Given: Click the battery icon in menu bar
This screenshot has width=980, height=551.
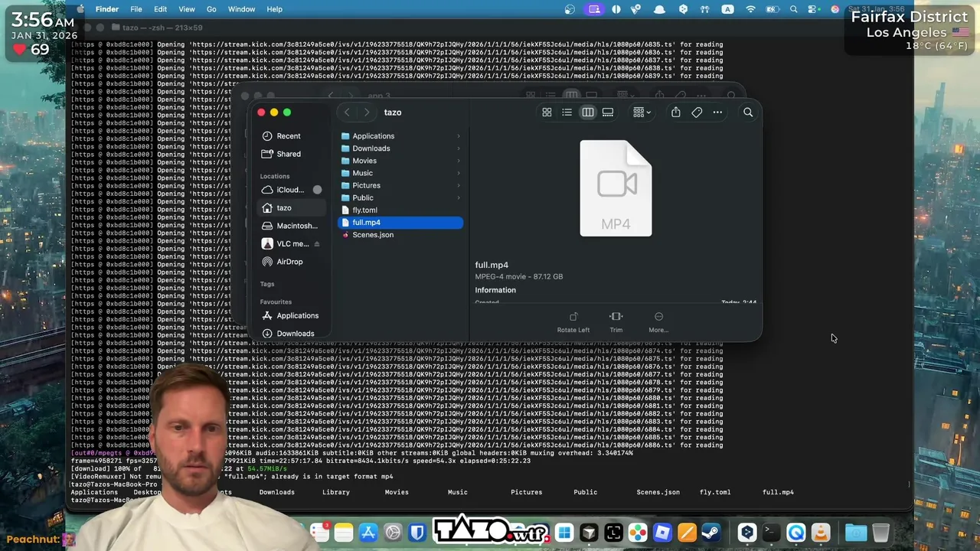Looking at the screenshot, I should (x=773, y=9).
